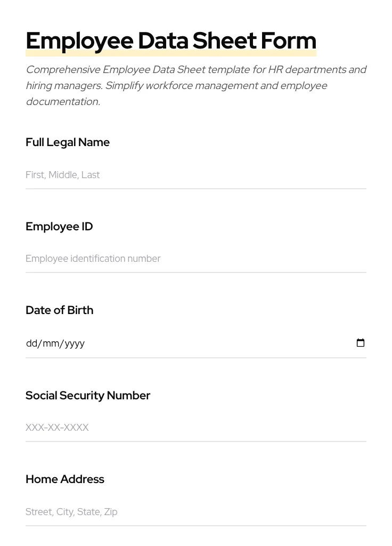This screenshot has width=392, height=546.
Task: Click the Employee Data Sheet Form heading
Action: click(x=171, y=40)
